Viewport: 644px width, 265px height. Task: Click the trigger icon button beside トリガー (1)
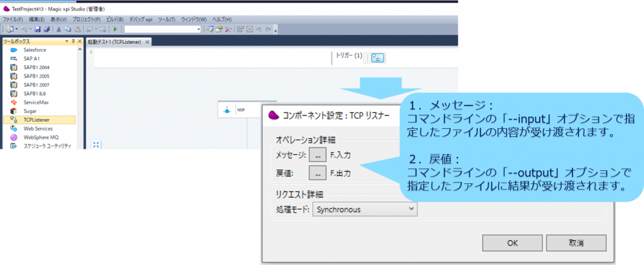377,58
